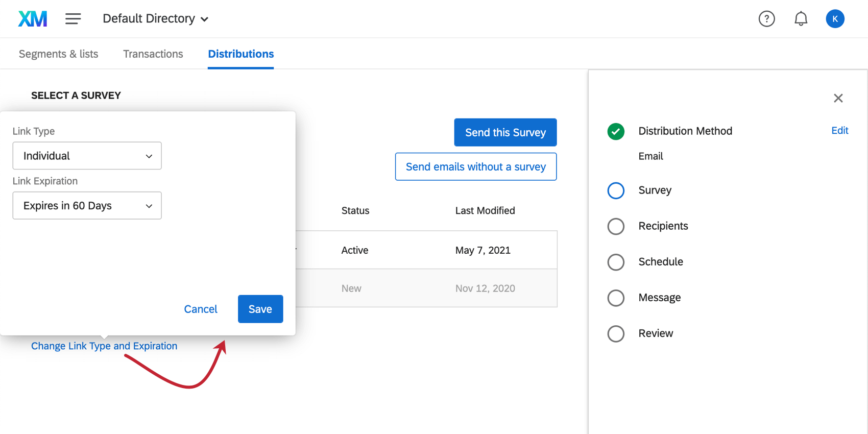Open the account avatar labeled K

[x=835, y=19]
